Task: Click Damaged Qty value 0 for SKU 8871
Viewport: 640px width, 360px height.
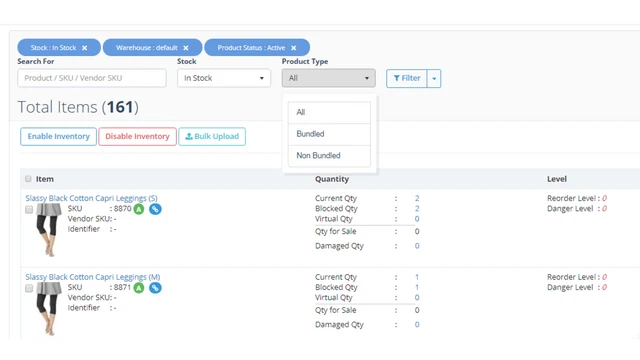Action: click(x=417, y=324)
